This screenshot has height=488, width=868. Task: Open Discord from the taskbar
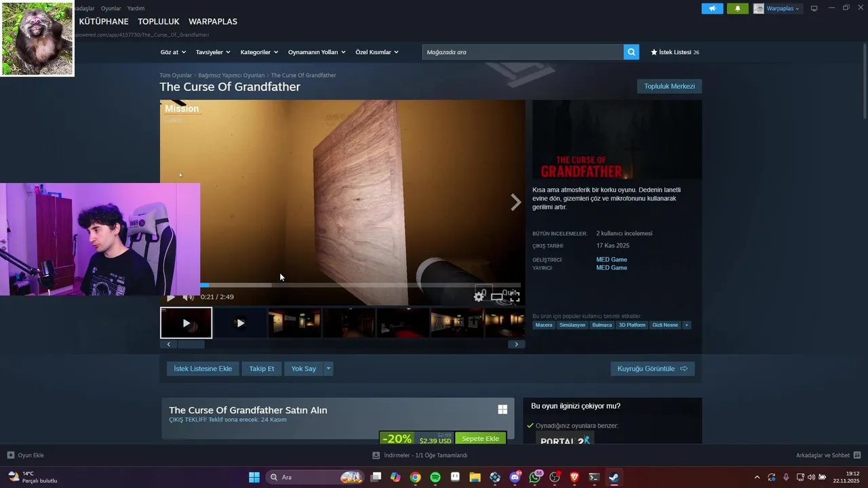point(515,477)
